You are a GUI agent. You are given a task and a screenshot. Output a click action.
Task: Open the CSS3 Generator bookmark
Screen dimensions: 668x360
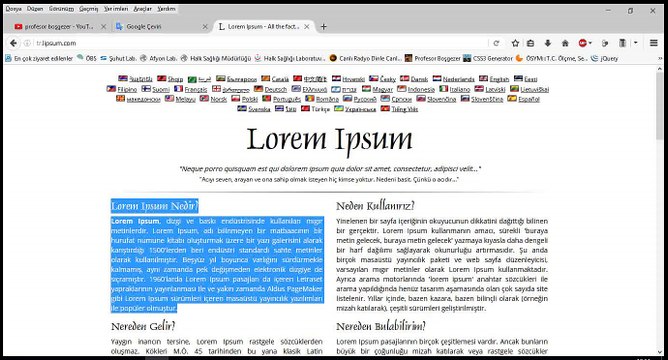coord(488,59)
